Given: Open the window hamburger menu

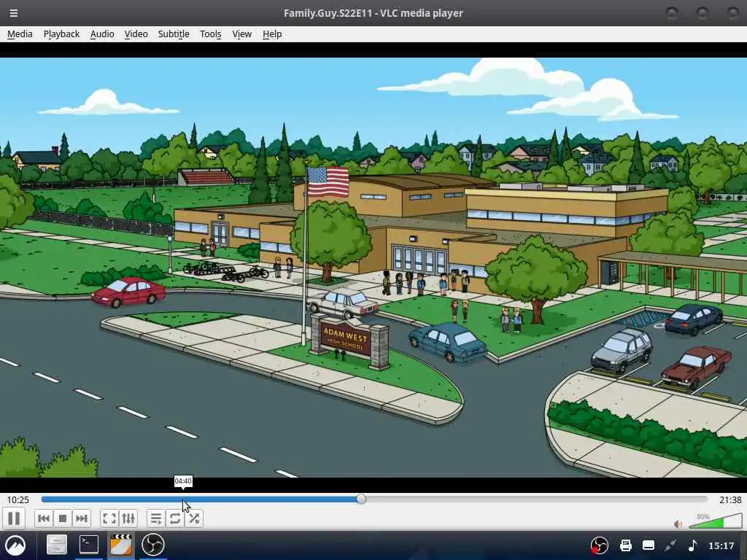Looking at the screenshot, I should [14, 13].
